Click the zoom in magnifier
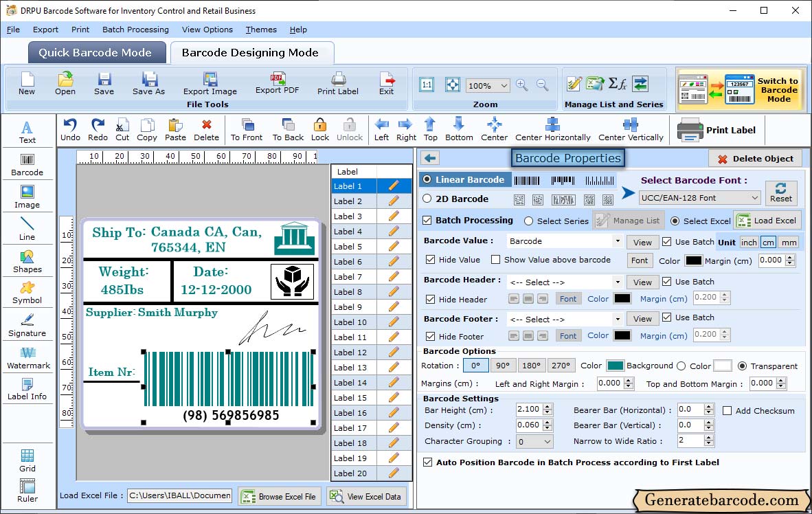Image resolution: width=812 pixels, height=514 pixels. (522, 85)
